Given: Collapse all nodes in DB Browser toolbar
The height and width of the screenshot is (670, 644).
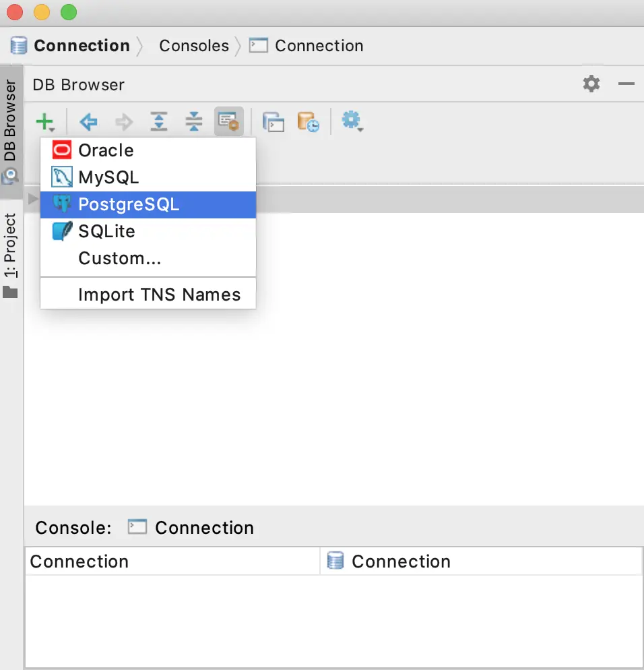Looking at the screenshot, I should pos(194,121).
